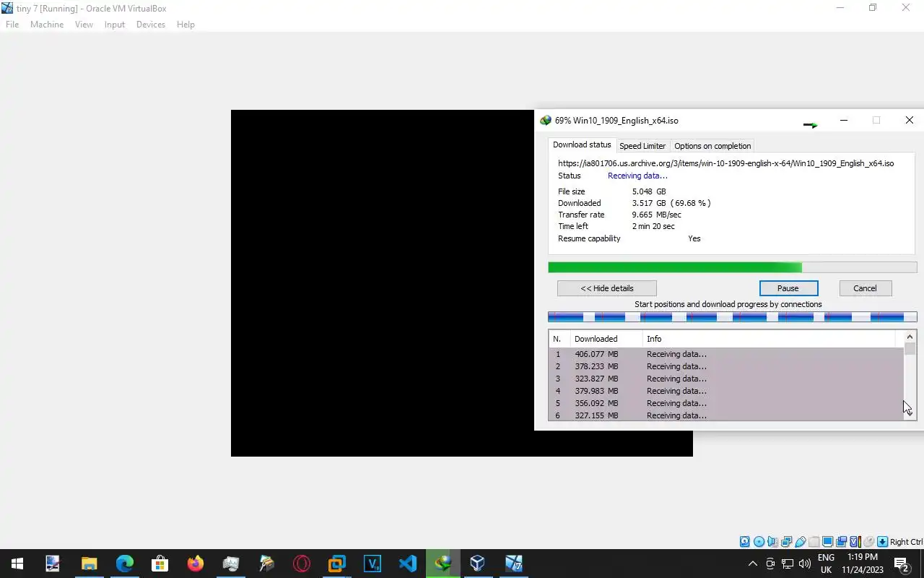Select connection row with 327.155 MB
Screen dimensions: 924x578
[x=726, y=415]
